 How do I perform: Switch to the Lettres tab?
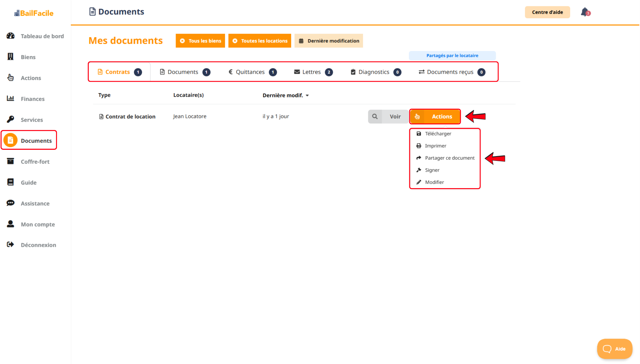click(x=313, y=72)
